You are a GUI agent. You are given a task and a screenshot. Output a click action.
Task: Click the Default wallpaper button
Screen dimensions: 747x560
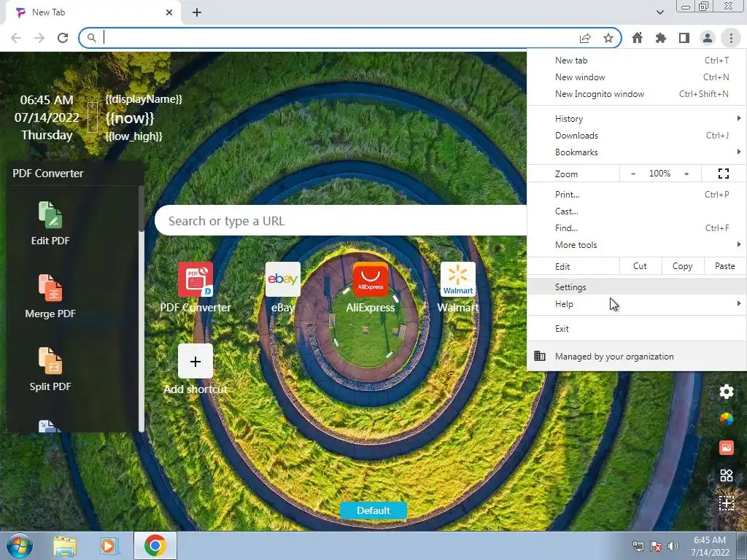(x=373, y=510)
